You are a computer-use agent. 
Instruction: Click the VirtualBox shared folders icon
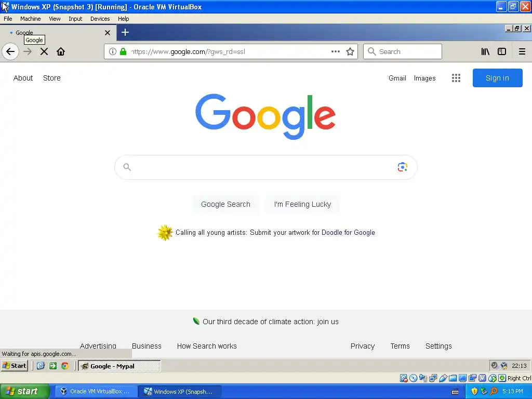453,378
